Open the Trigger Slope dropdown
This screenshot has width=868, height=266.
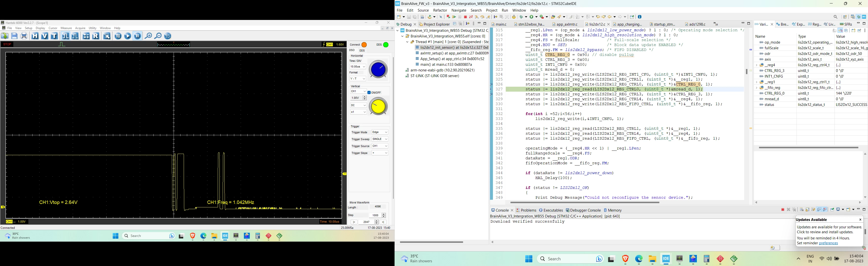click(380, 153)
